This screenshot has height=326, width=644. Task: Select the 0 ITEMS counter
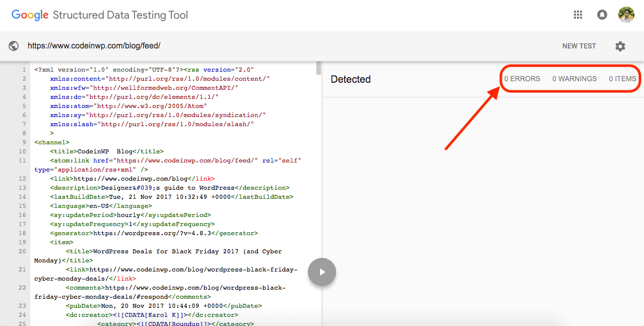[622, 79]
